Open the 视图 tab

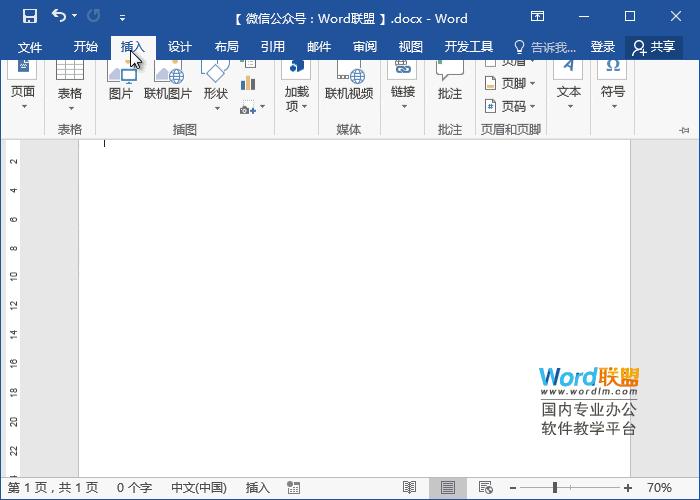[x=410, y=47]
